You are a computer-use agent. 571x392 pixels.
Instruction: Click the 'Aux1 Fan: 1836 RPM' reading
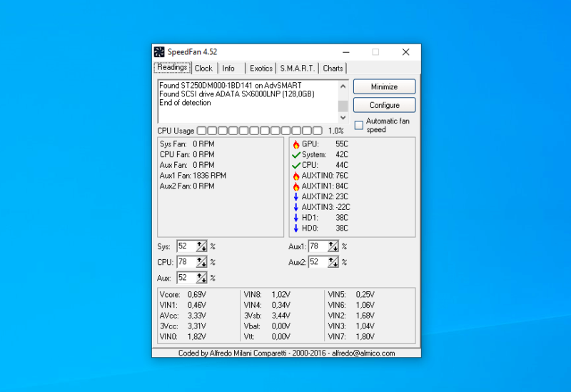pyautogui.click(x=193, y=176)
